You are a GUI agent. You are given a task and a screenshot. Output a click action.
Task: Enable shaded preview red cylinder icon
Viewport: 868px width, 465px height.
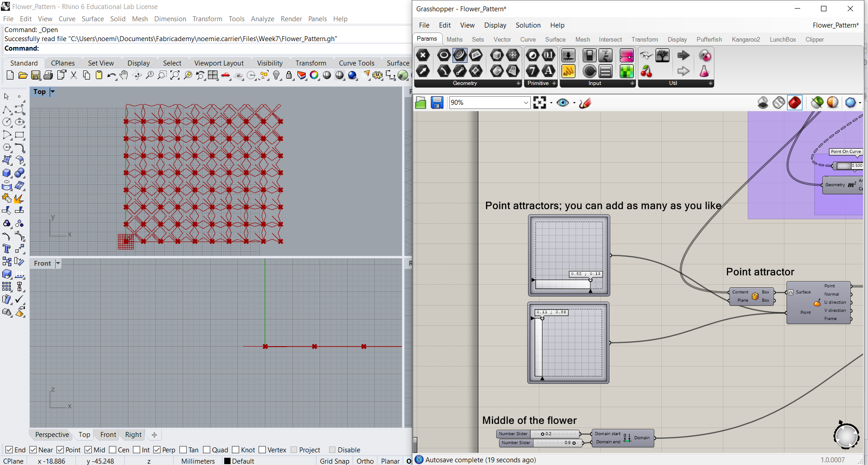795,103
